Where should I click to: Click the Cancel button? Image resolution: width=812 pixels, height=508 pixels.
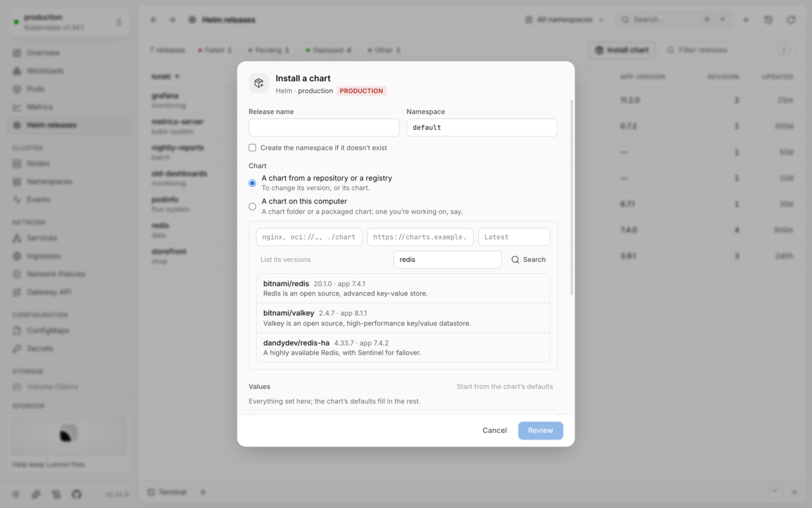pyautogui.click(x=495, y=431)
